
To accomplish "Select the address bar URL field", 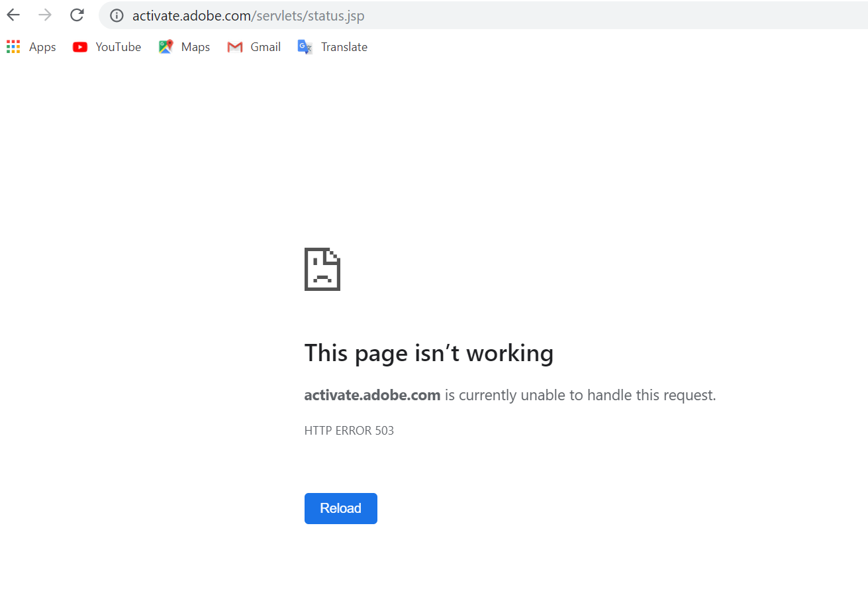I will point(483,16).
